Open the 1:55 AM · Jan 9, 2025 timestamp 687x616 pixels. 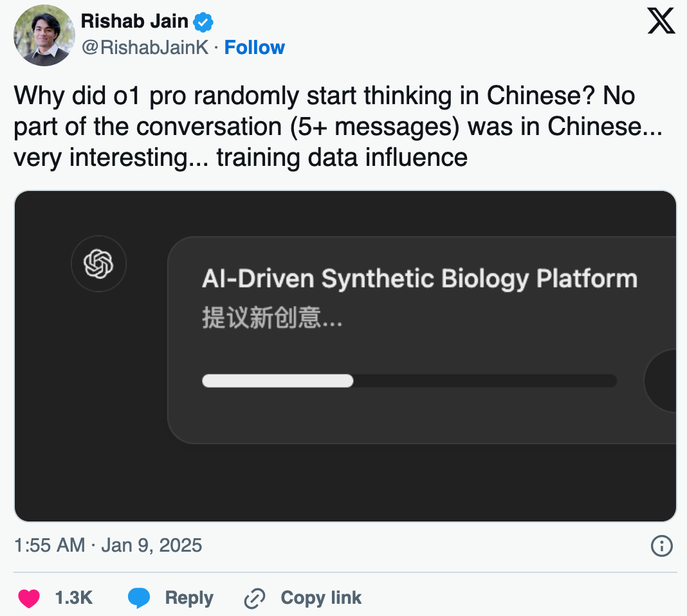point(108,546)
